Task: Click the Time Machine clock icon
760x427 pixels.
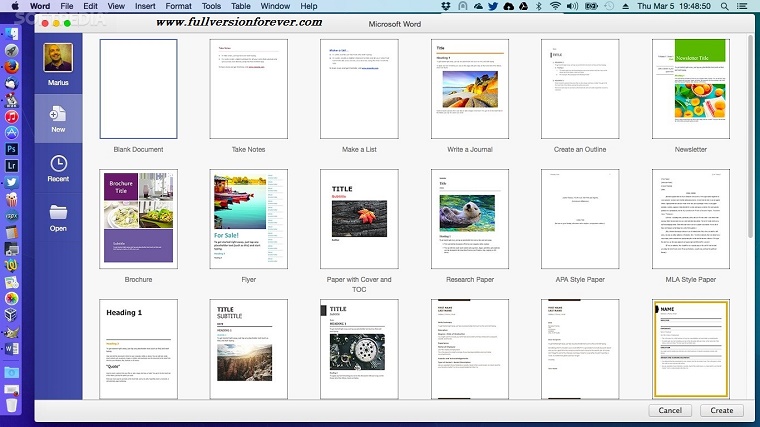Action: click(x=609, y=6)
